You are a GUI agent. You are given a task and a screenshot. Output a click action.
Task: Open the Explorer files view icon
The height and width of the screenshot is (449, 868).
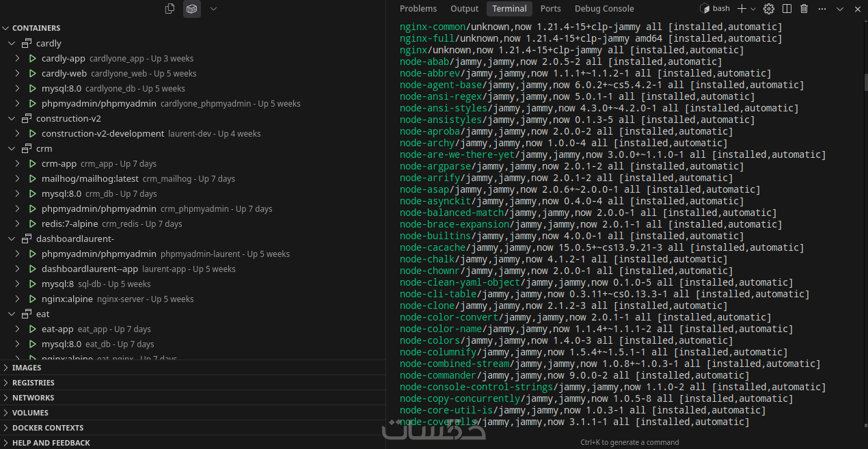[x=170, y=9]
